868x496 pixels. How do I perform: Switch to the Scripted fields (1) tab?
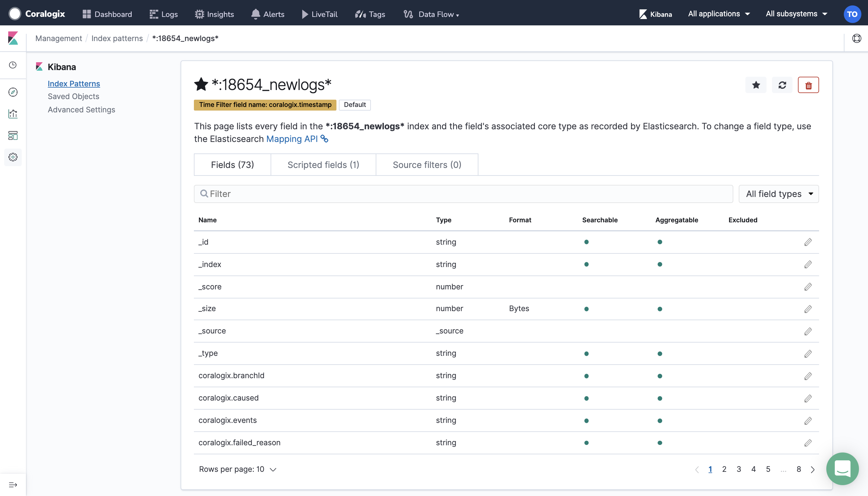tap(323, 165)
